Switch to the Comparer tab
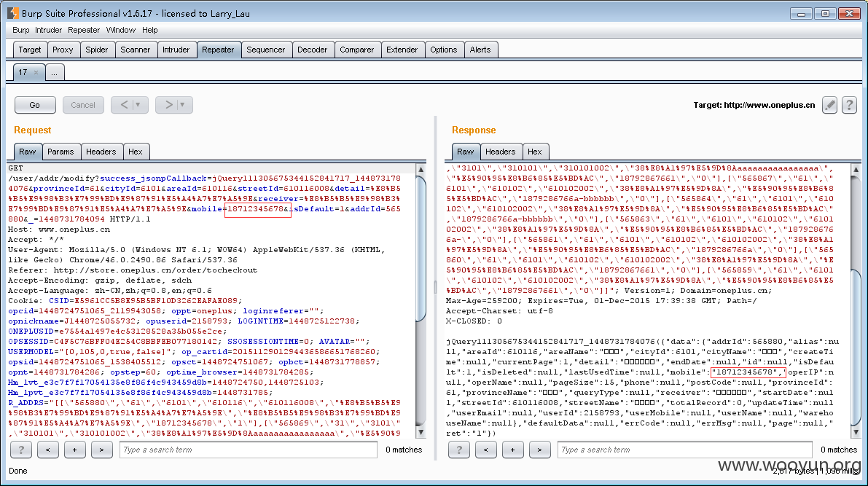 357,50
